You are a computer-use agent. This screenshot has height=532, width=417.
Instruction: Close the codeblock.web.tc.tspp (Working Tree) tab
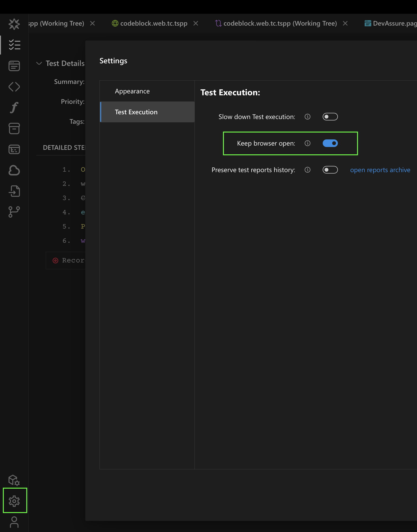[x=345, y=23]
